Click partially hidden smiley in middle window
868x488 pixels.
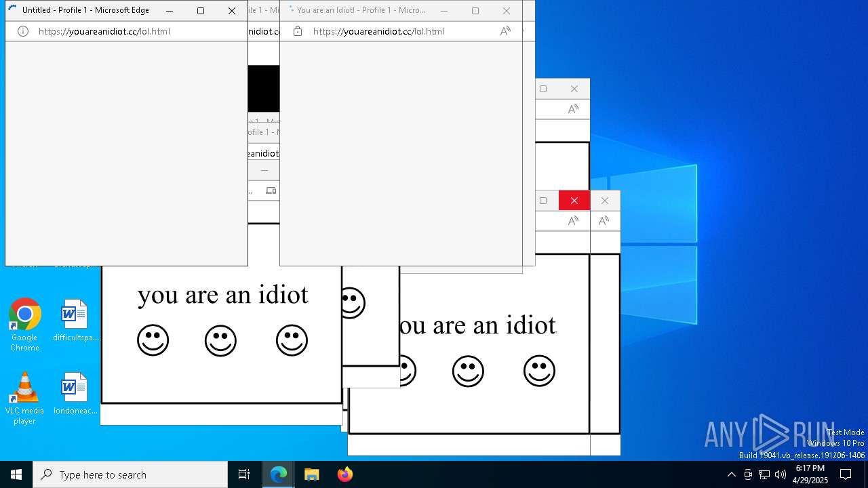pyautogui.click(x=353, y=303)
